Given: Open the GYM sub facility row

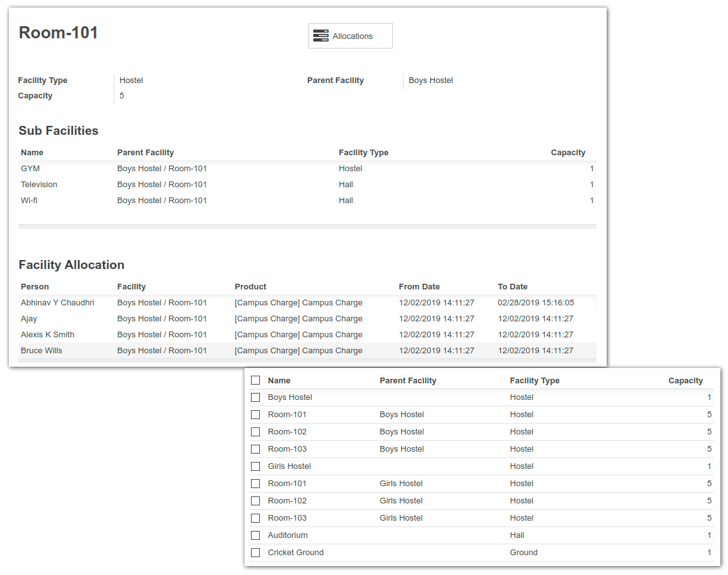Looking at the screenshot, I should 30,169.
